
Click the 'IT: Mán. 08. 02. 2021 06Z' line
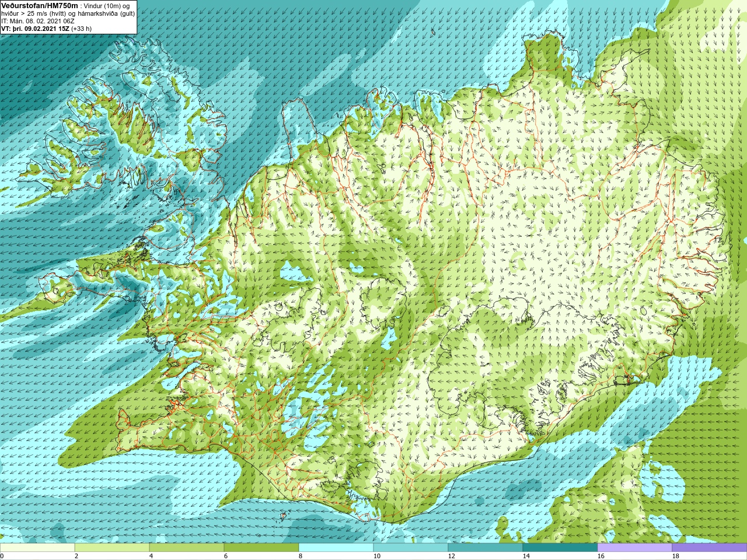pyautogui.click(x=38, y=21)
